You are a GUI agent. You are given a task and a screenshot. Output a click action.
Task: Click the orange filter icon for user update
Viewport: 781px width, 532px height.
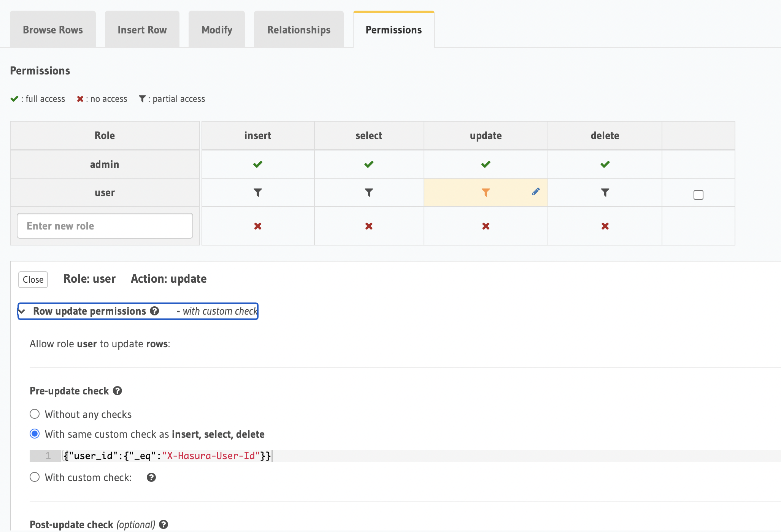486,193
